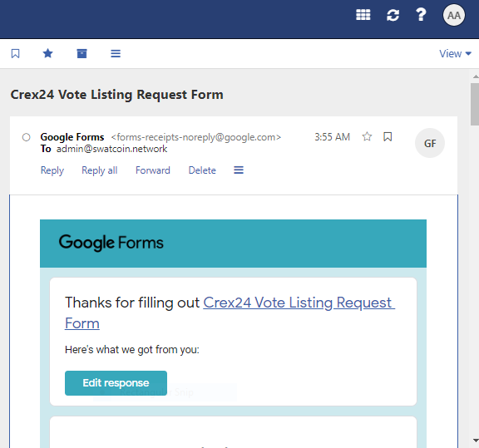The width and height of the screenshot is (479, 448).
Task: Click the refresh sync icon
Action: (393, 15)
